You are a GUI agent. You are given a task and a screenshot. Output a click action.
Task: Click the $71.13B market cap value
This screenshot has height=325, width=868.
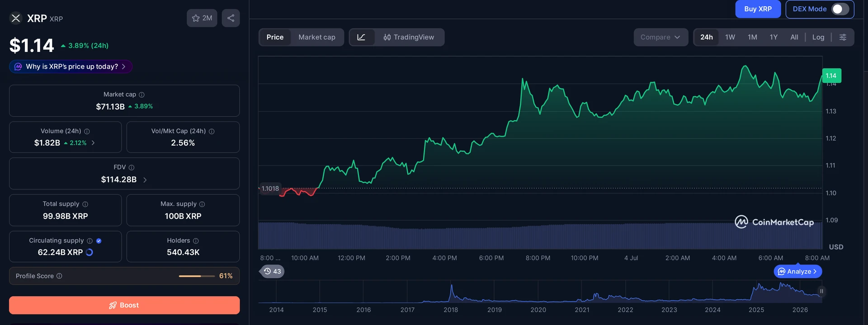coord(110,107)
